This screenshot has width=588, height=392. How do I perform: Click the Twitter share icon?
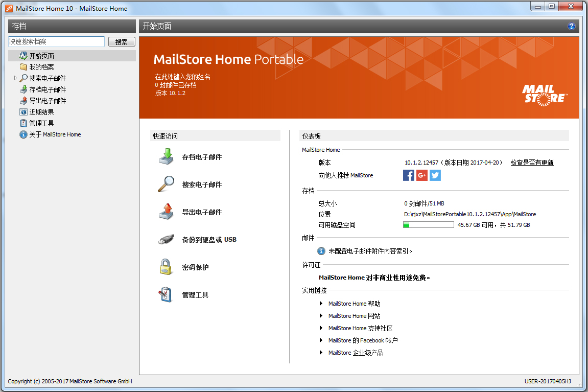click(x=435, y=175)
